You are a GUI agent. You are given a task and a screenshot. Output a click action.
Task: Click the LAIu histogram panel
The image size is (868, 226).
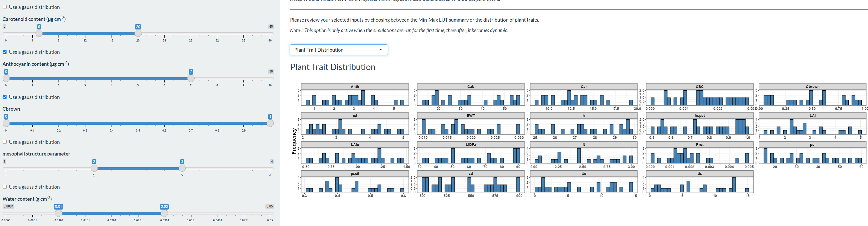(355, 156)
